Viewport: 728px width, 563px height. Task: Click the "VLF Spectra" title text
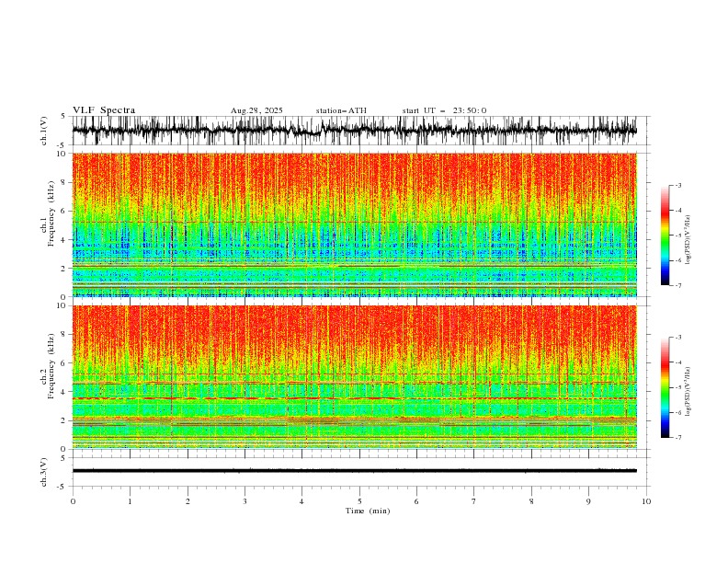coord(104,110)
